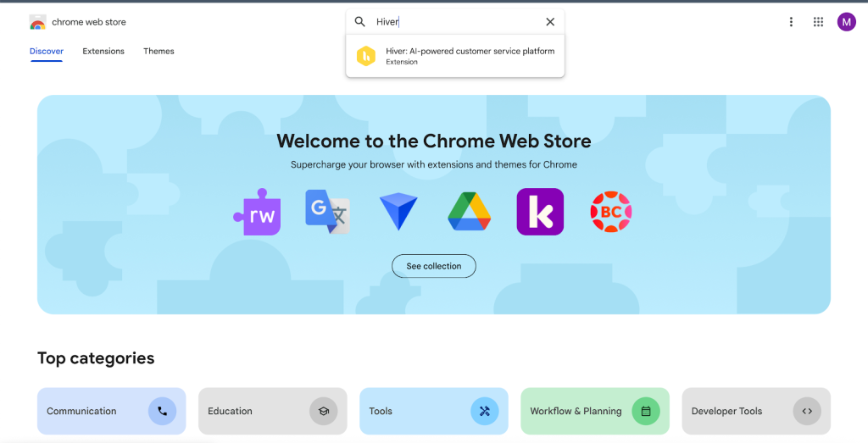Screen dimensions: 868x443
Task: Open the Google Translate extension icon
Action: pyautogui.click(x=328, y=212)
